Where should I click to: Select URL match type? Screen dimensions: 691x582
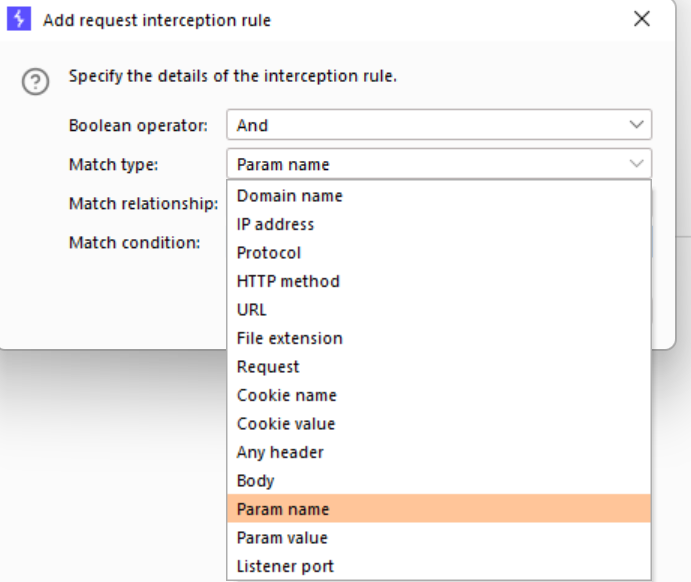point(252,310)
